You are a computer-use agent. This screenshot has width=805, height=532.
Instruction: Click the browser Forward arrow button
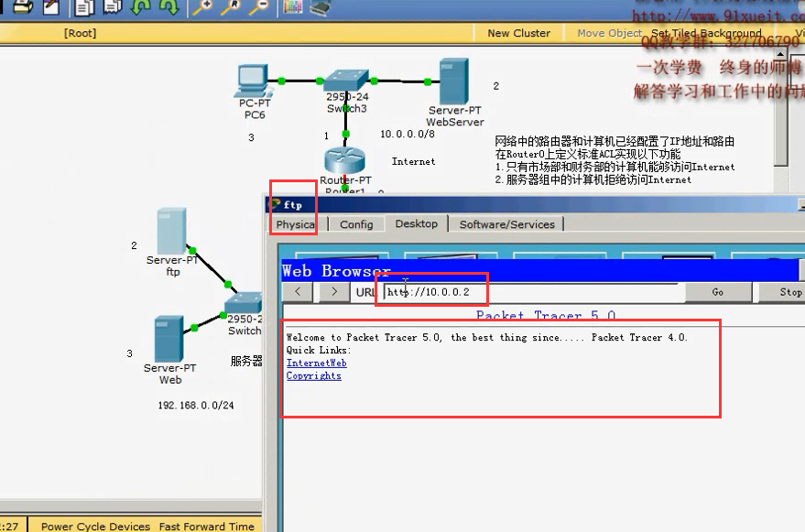[334, 292]
